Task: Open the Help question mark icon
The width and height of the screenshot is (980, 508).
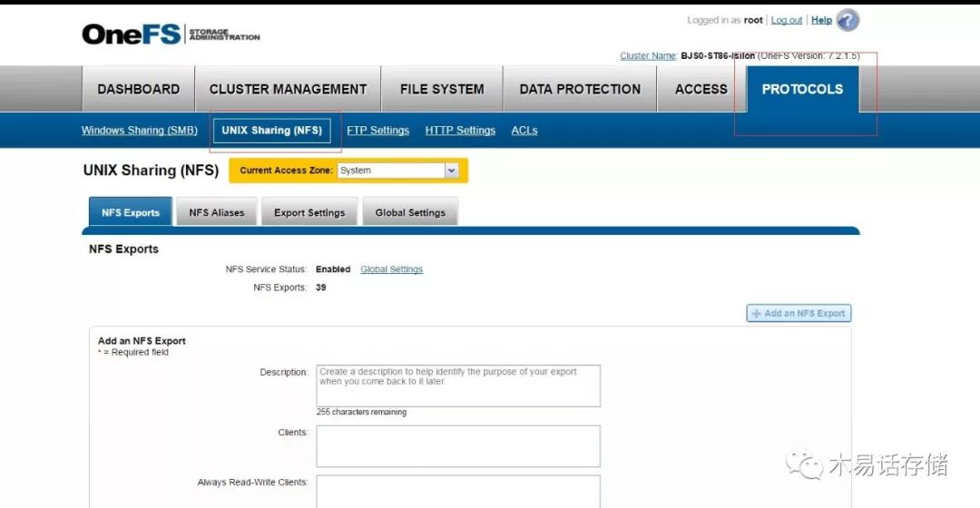Action: (x=848, y=20)
